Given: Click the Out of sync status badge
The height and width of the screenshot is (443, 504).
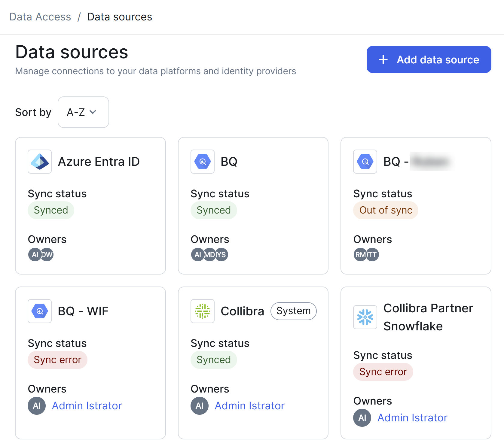Looking at the screenshot, I should click(386, 210).
